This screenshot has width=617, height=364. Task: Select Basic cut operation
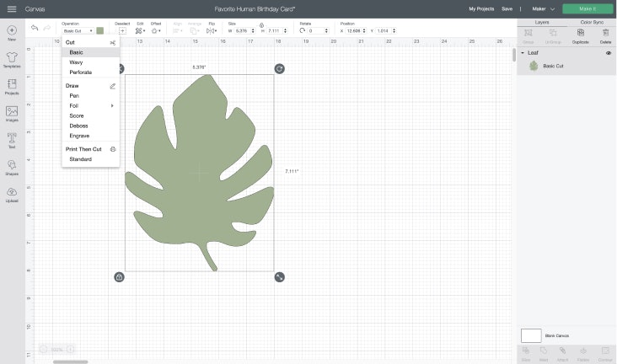click(x=76, y=52)
